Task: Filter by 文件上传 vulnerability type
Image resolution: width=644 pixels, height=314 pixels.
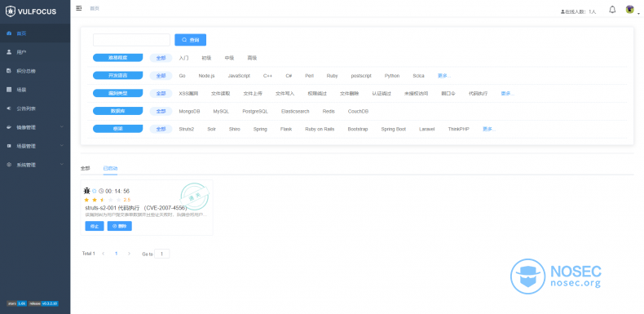Action: (253, 93)
